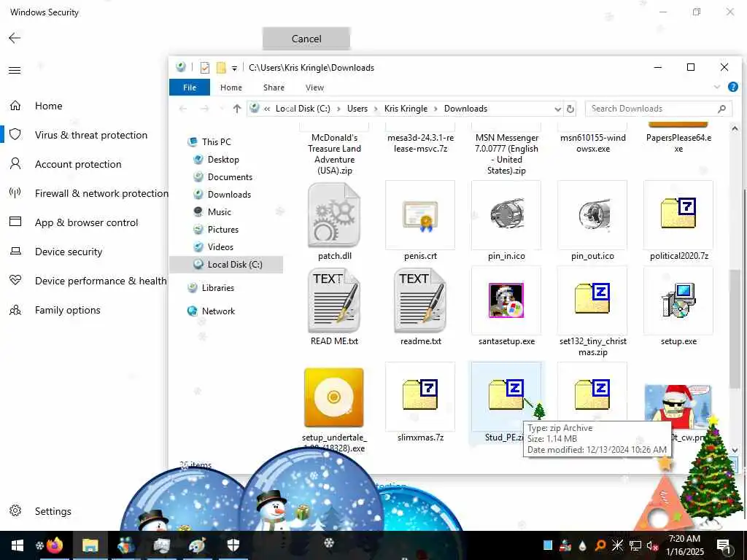The width and height of the screenshot is (747, 560).
Task: Open Settings in Windows Security
Action: pos(53,511)
